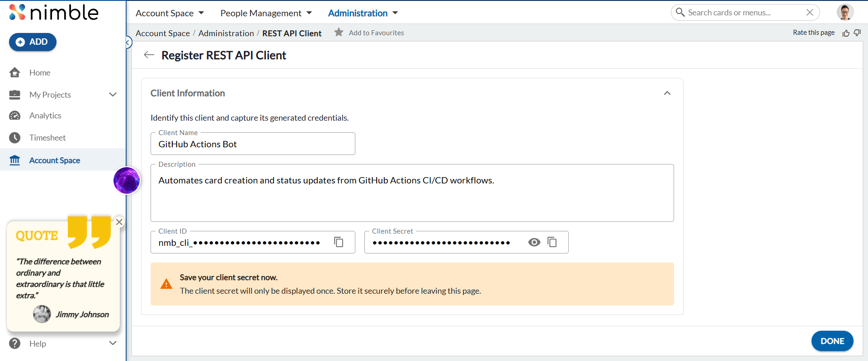This screenshot has width=868, height=361.
Task: Click the orange warning triangle icon
Action: [x=166, y=284]
